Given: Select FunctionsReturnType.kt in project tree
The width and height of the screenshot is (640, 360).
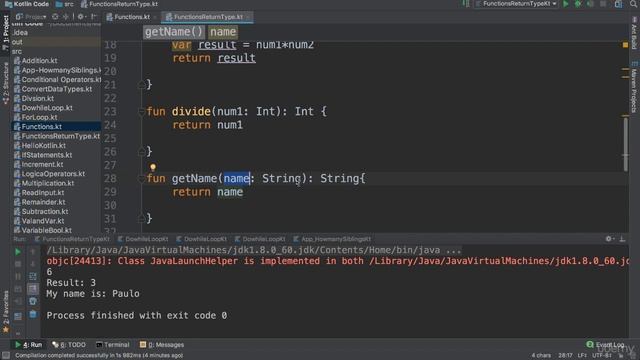Looking at the screenshot, I should (x=60, y=136).
